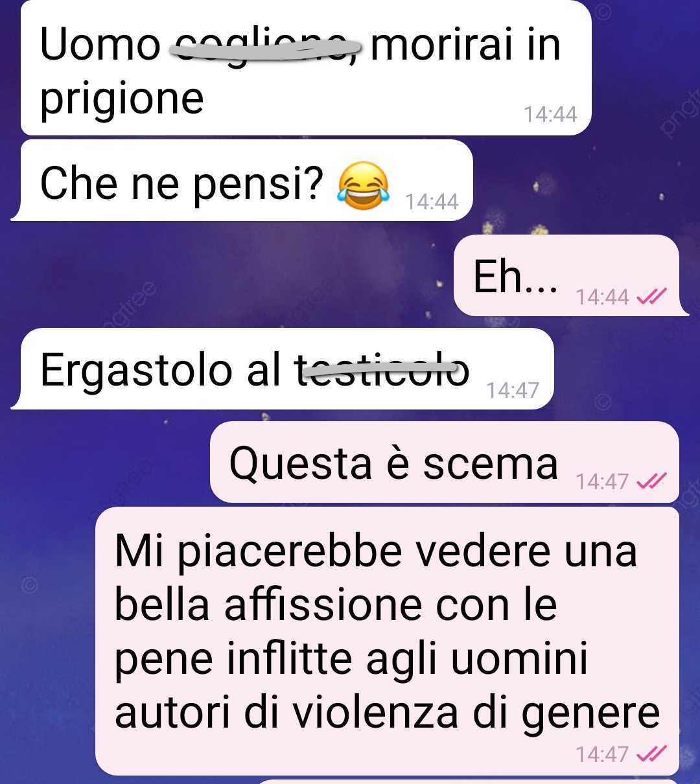This screenshot has height=784, width=700.
Task: Select the long "Mi piacerebbe vedere una bella affissione" message
Action: (x=388, y=641)
